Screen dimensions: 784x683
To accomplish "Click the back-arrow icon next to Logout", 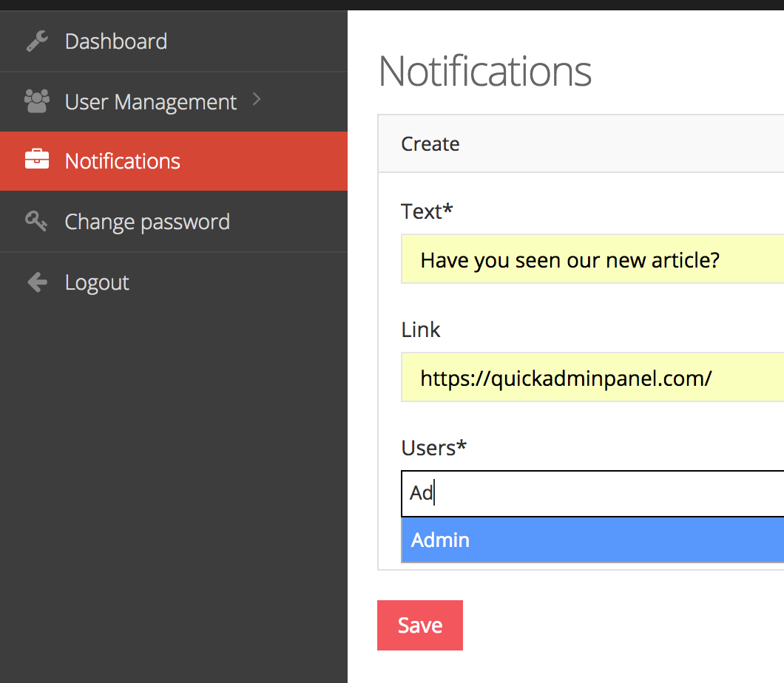I will (36, 282).
